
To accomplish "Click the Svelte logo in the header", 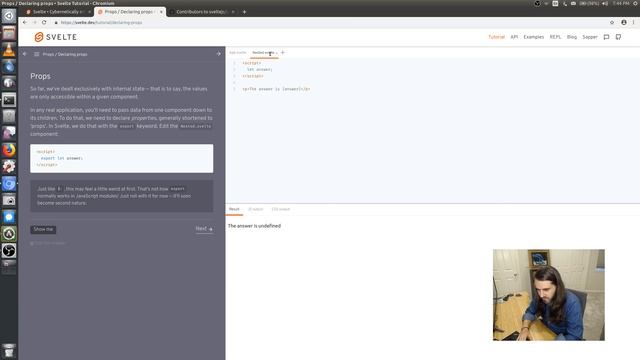I will [x=56, y=37].
